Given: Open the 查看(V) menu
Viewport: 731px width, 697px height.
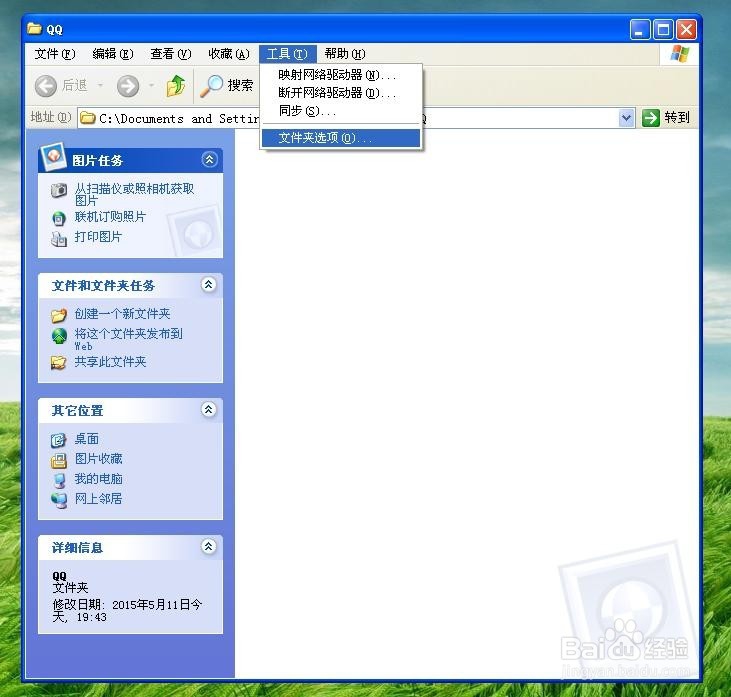Looking at the screenshot, I should tap(171, 54).
